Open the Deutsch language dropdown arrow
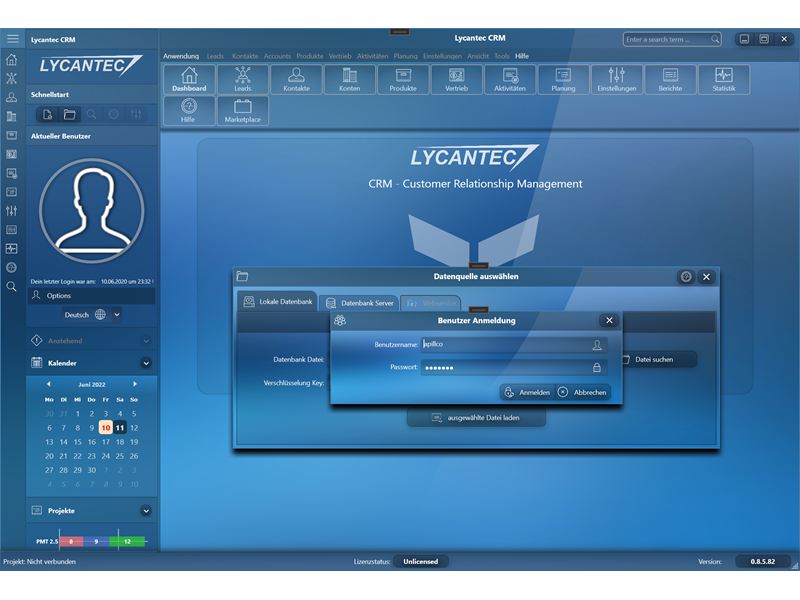This screenshot has width=800, height=600. tap(117, 315)
